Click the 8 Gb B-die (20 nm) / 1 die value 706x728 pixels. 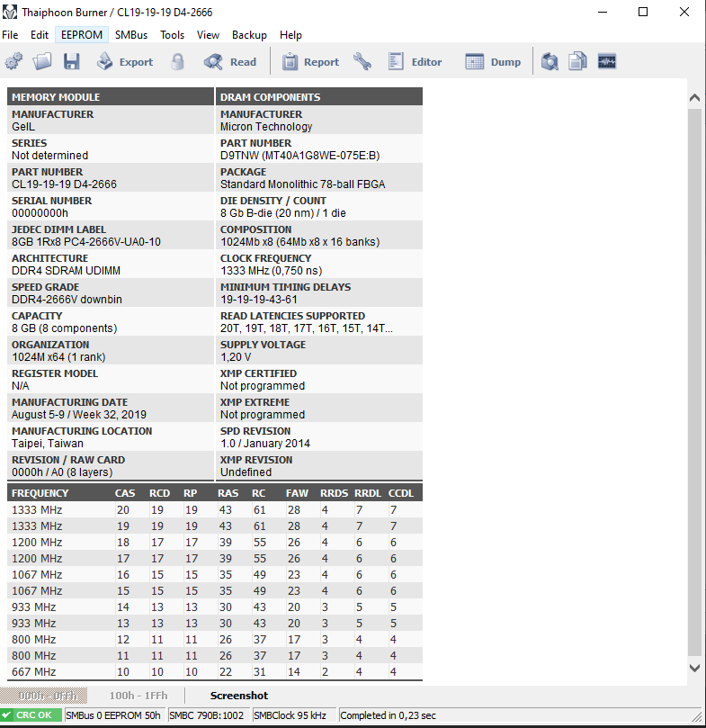(x=283, y=213)
